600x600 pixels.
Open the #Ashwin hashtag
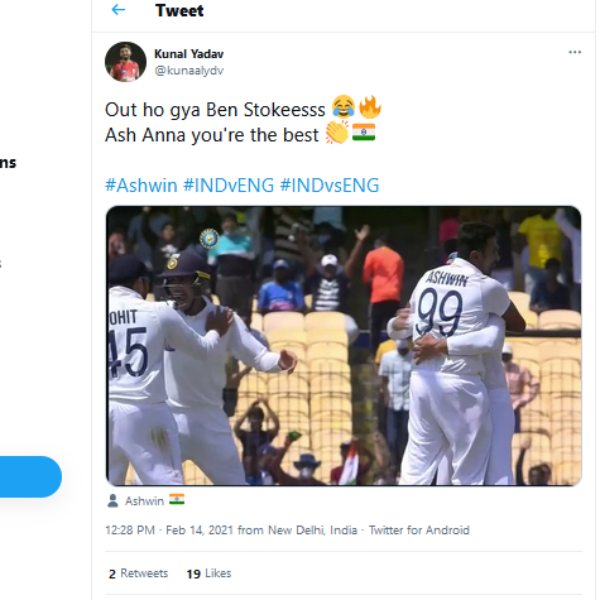[x=139, y=185]
